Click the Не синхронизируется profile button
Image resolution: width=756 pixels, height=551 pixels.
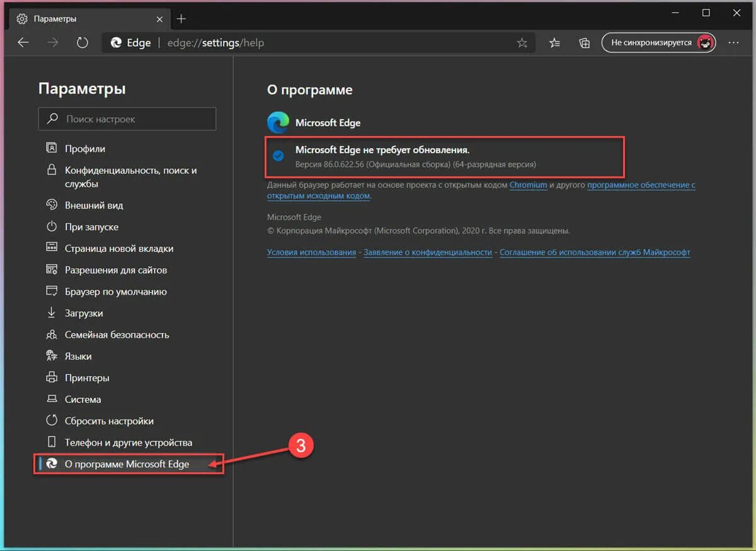click(x=658, y=43)
